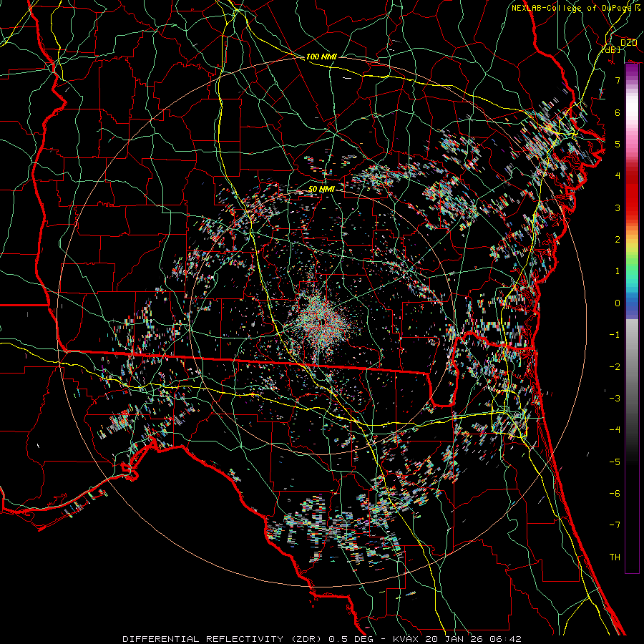Image resolution: width=644 pixels, height=644 pixels.
Task: Click the DZD product label
Action: [628, 43]
